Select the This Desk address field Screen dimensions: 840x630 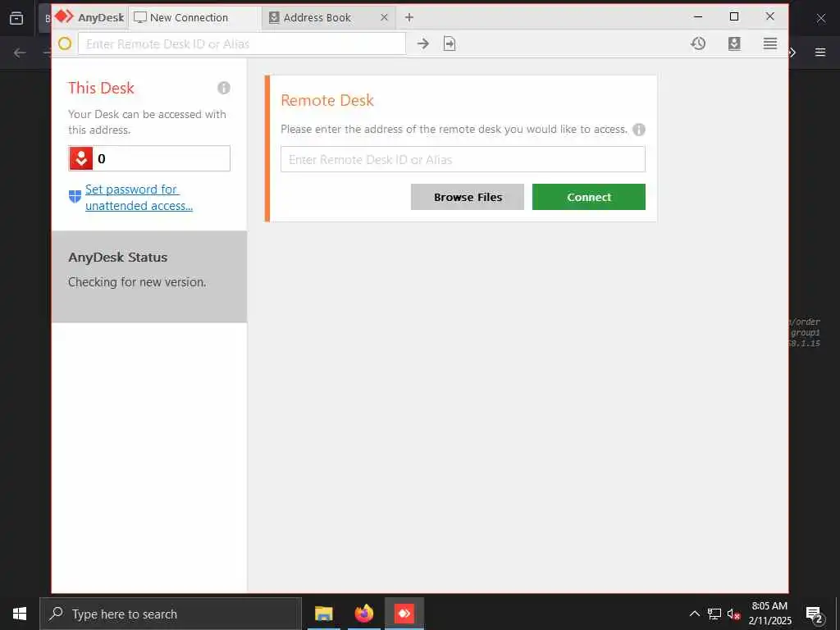pyautogui.click(x=149, y=158)
